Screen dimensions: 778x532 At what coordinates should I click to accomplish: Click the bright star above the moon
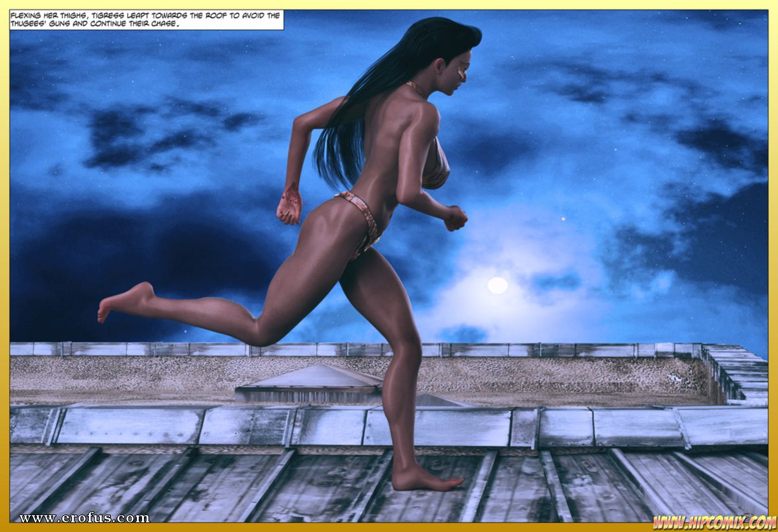tap(561, 219)
